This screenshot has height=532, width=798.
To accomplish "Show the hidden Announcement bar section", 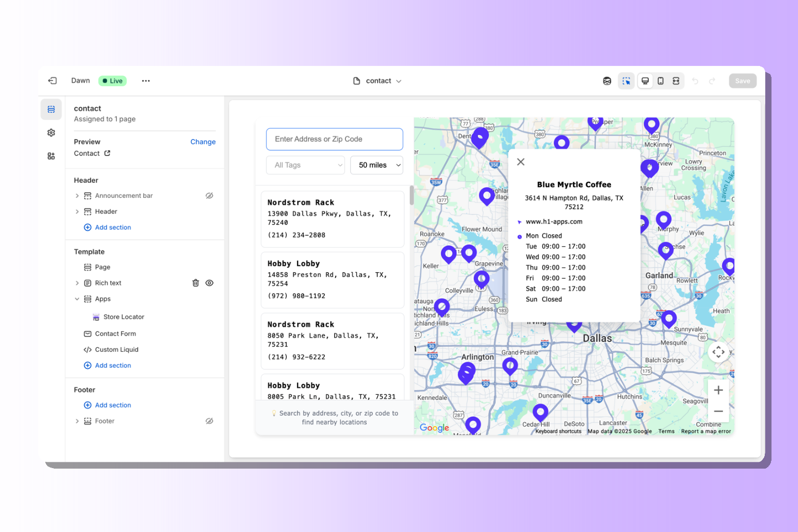I will tap(209, 196).
